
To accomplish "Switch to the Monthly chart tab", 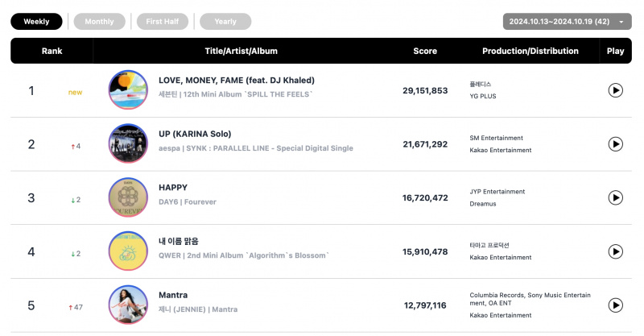I will pyautogui.click(x=99, y=22).
